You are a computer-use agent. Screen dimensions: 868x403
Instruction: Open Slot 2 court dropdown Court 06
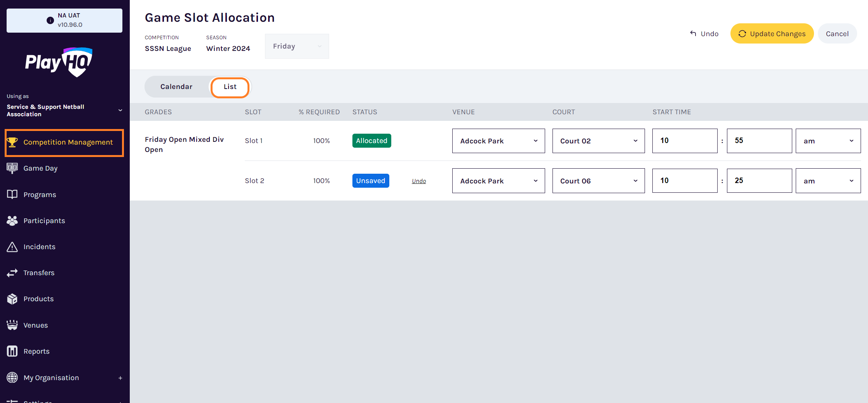[598, 181]
